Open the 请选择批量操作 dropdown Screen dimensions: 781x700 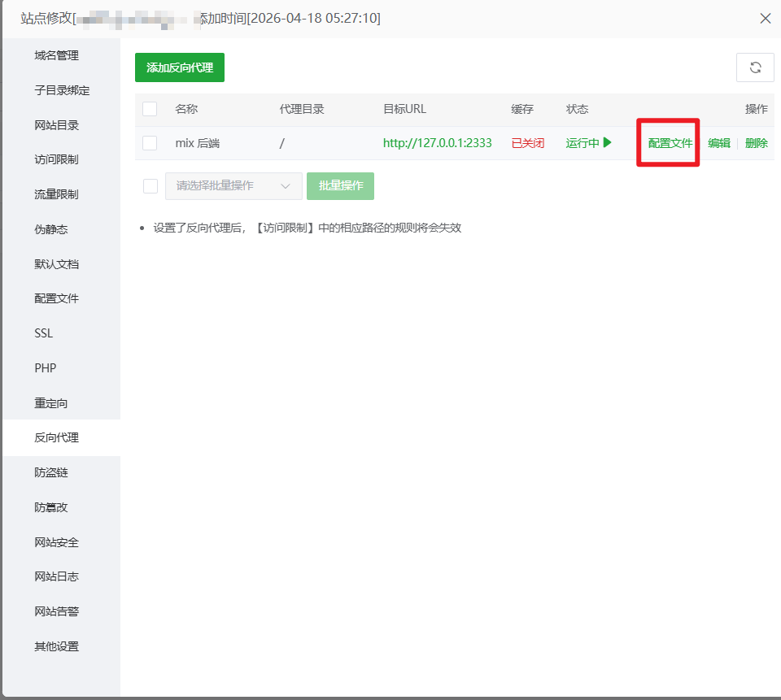pyautogui.click(x=233, y=186)
